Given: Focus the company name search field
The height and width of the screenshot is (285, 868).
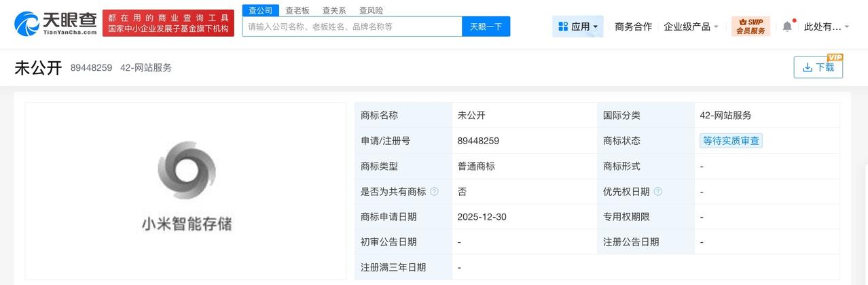Looking at the screenshot, I should pos(352,27).
